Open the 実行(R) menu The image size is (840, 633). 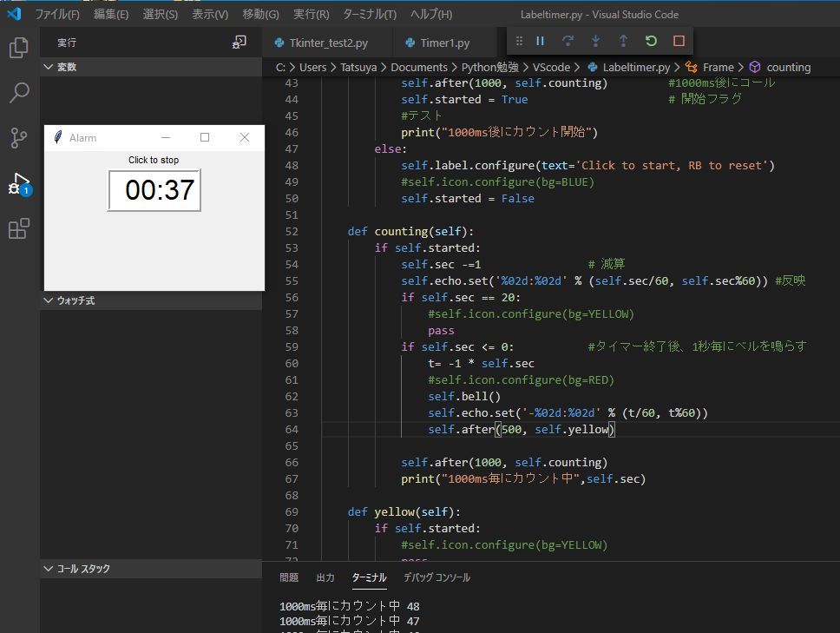click(312, 15)
